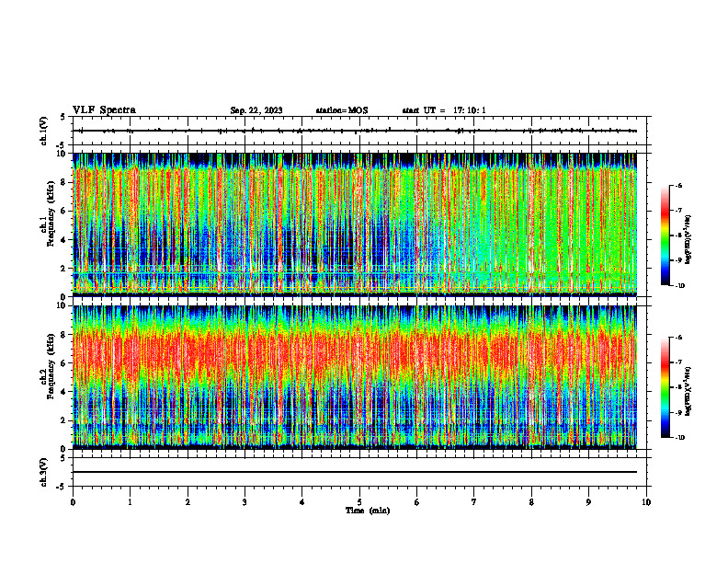Click the "VLF Spectra" plot title
Viewport: 728px width, 563px height.
click(x=104, y=110)
